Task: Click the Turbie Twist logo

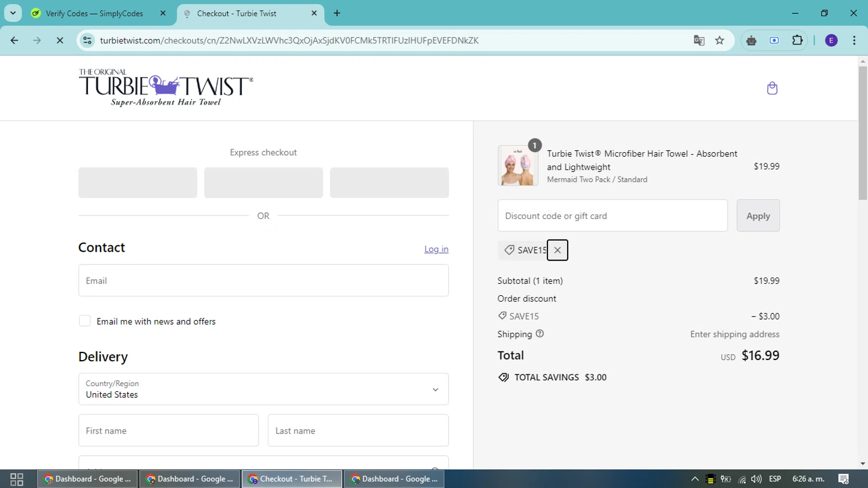Action: tap(166, 88)
